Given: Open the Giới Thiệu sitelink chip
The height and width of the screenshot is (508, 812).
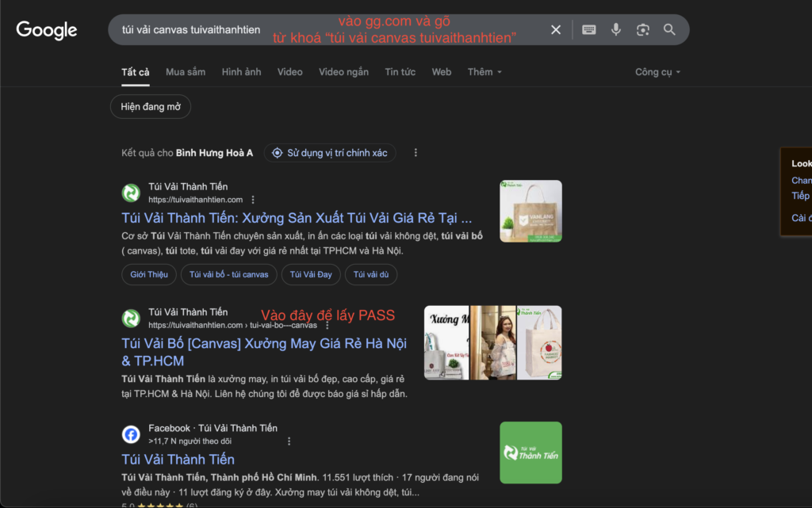Looking at the screenshot, I should point(149,275).
